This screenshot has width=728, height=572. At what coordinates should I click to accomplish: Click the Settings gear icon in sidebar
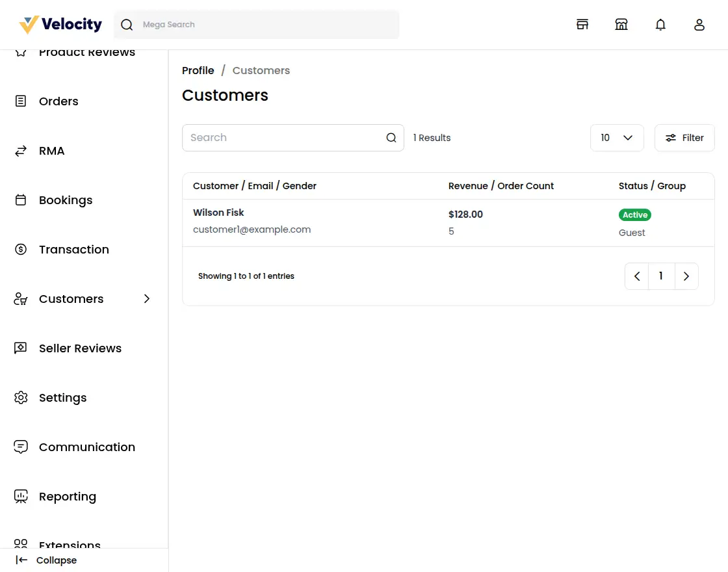point(21,398)
